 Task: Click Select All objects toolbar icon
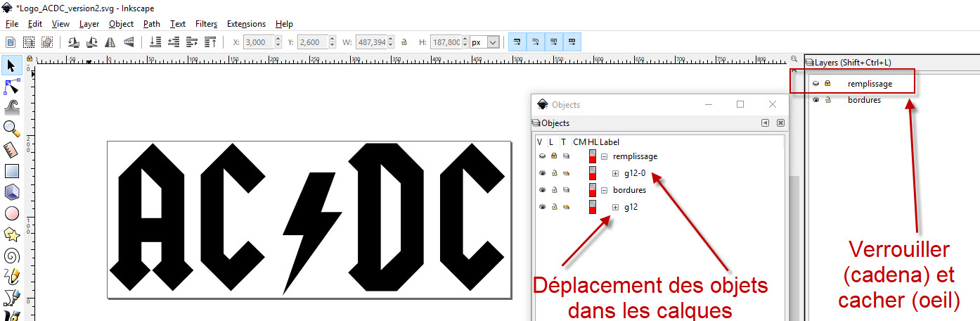click(x=11, y=42)
